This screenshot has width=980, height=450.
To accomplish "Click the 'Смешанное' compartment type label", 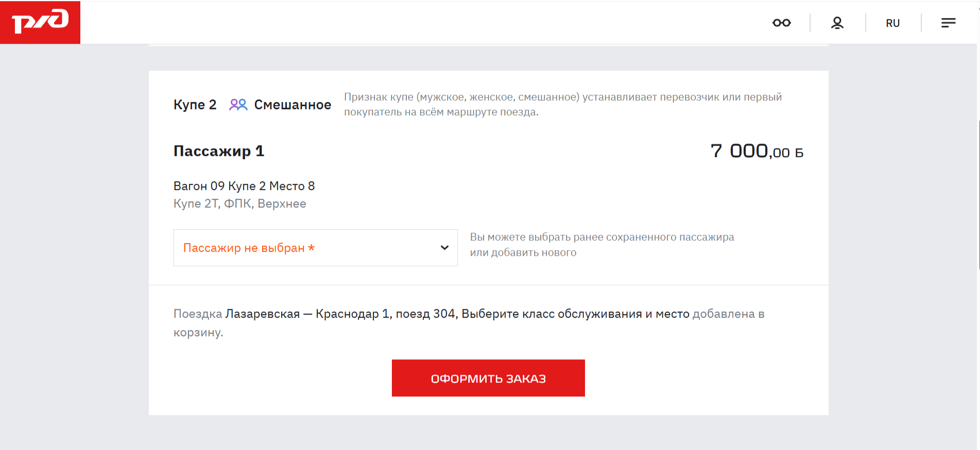I will [293, 105].
